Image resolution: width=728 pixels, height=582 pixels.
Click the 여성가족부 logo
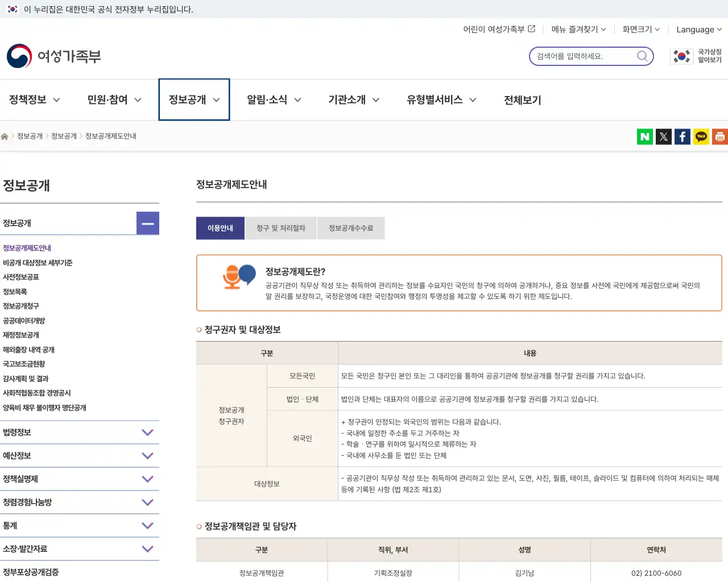[54, 56]
